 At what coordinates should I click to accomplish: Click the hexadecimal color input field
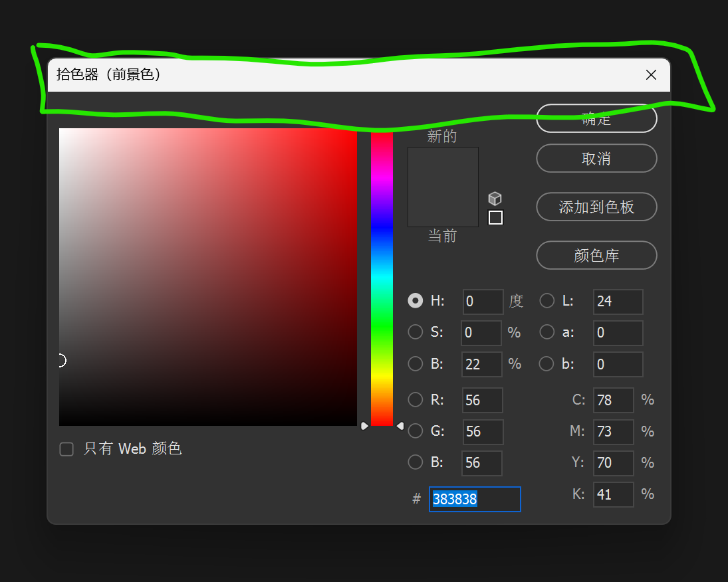tap(475, 499)
